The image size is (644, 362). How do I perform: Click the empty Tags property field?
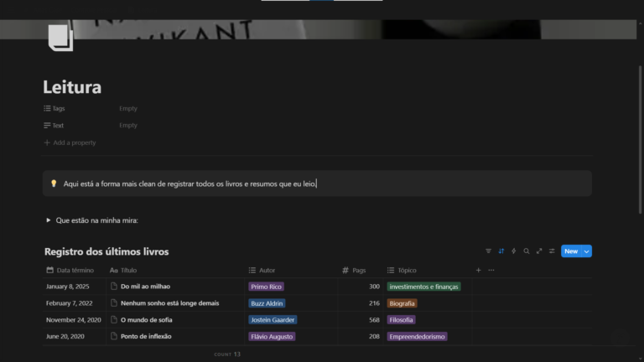point(128,108)
